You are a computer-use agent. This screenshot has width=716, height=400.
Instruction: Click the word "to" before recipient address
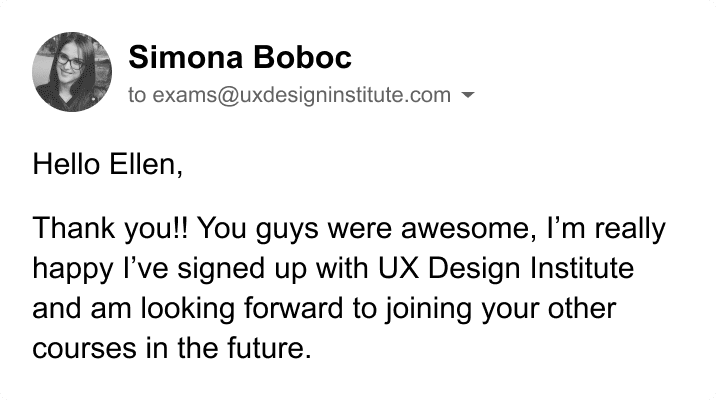[x=137, y=96]
